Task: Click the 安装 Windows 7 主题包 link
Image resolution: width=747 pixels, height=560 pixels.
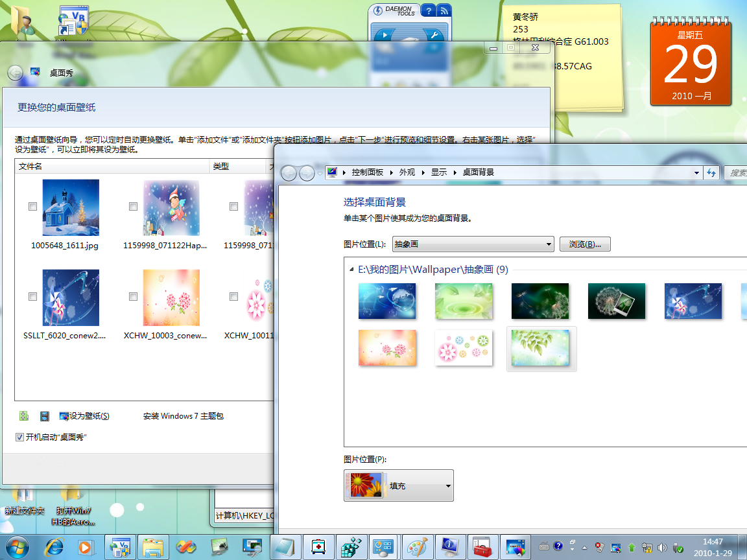Action: click(184, 416)
